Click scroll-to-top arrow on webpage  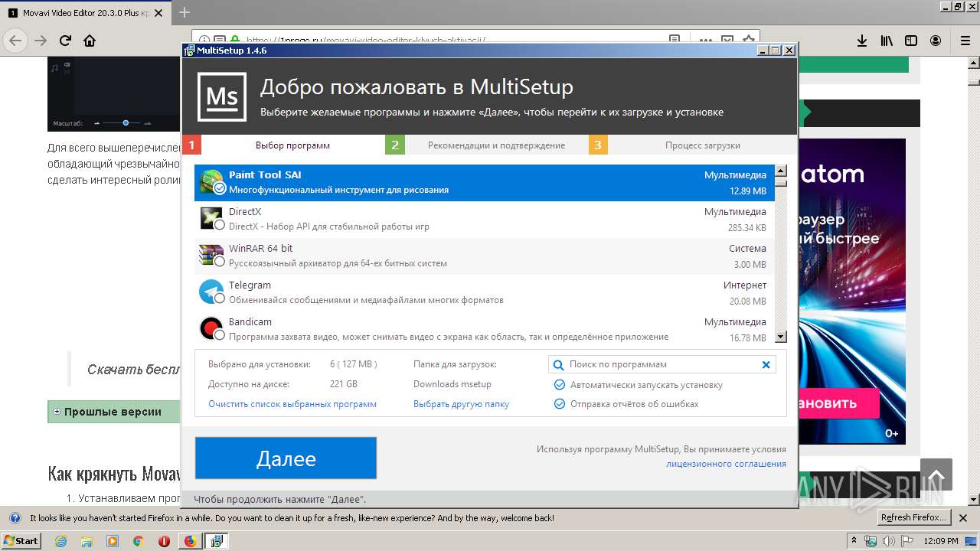936,474
